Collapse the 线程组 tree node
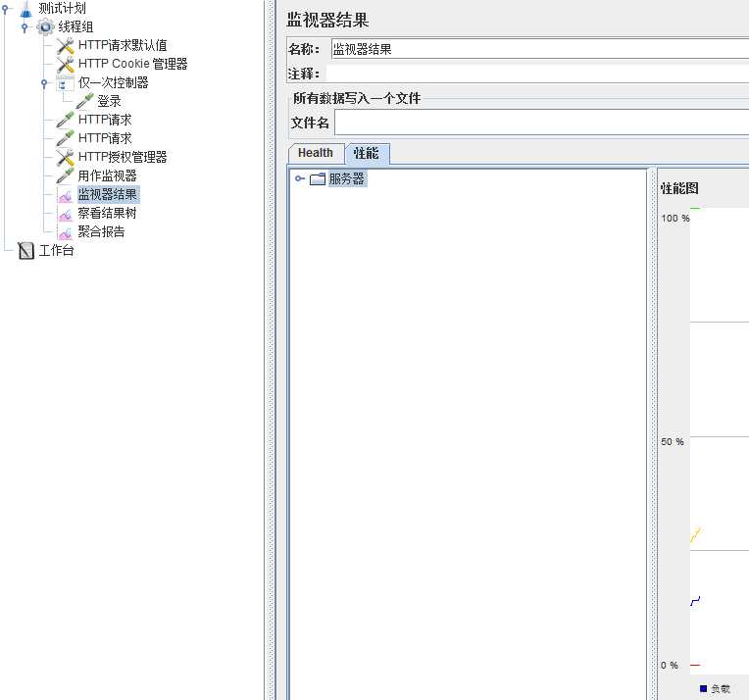Image resolution: width=749 pixels, height=700 pixels. pos(25,26)
